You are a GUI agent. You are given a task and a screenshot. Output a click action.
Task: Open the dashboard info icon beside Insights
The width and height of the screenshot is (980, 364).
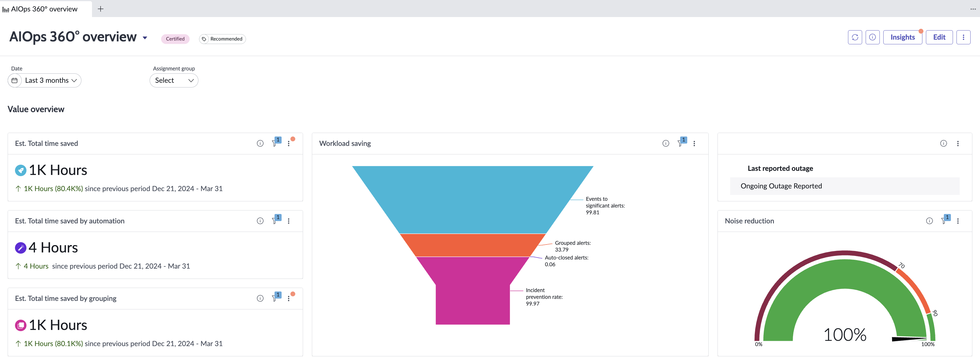click(x=872, y=37)
